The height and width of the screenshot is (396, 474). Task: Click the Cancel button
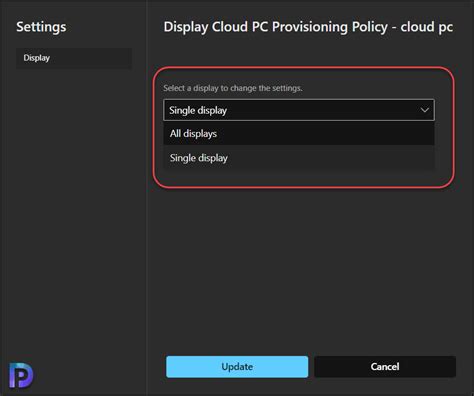(x=385, y=367)
